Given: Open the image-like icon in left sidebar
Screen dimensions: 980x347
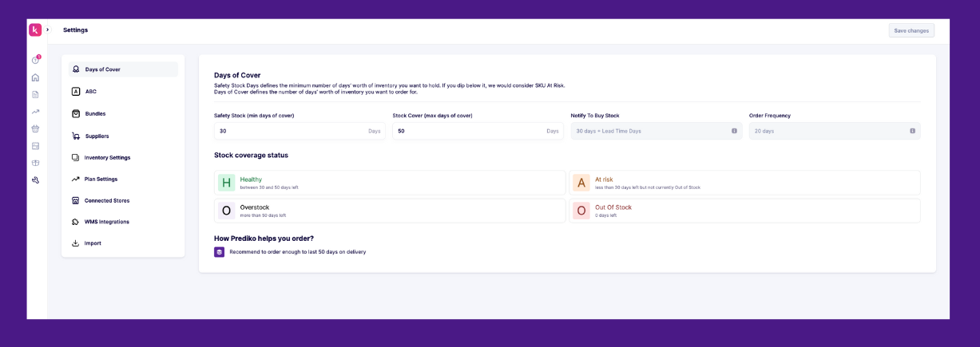Looking at the screenshot, I should 35,146.
